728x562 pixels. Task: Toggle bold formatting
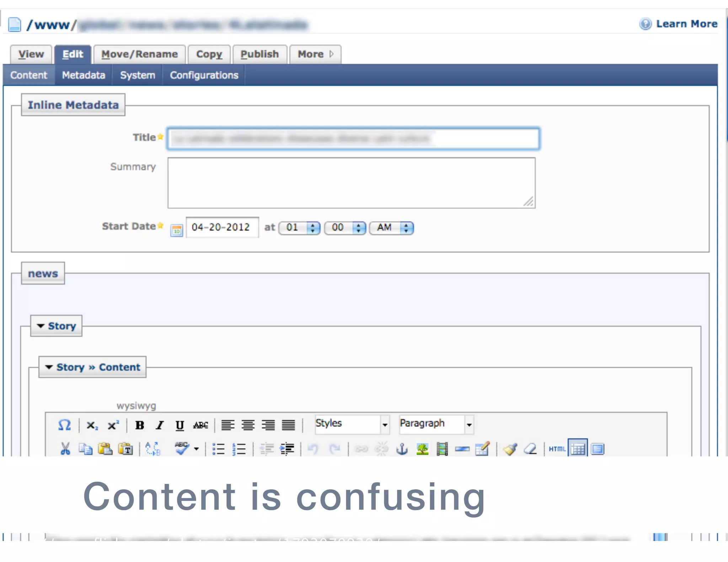click(x=140, y=425)
